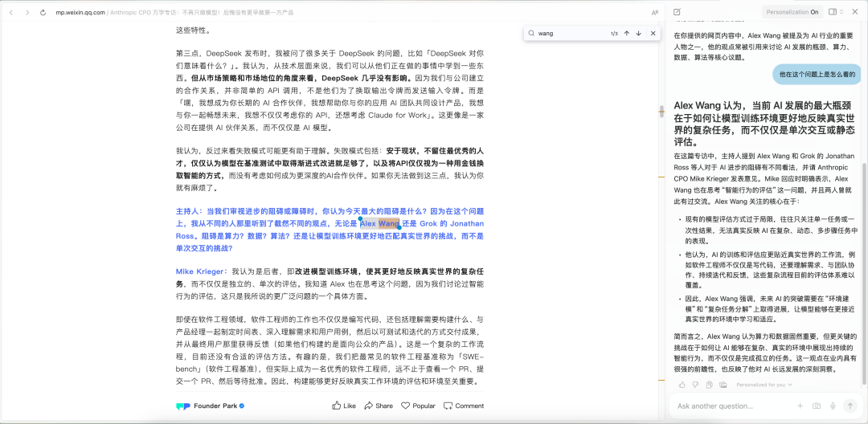Start a new chat with the compose icon
The height and width of the screenshot is (424, 868).
click(x=677, y=12)
